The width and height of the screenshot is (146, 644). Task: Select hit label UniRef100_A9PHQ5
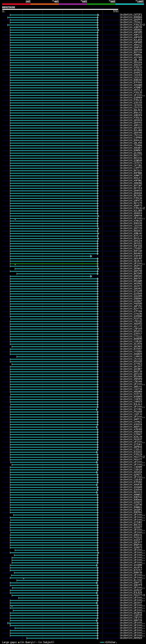pos(131,42)
